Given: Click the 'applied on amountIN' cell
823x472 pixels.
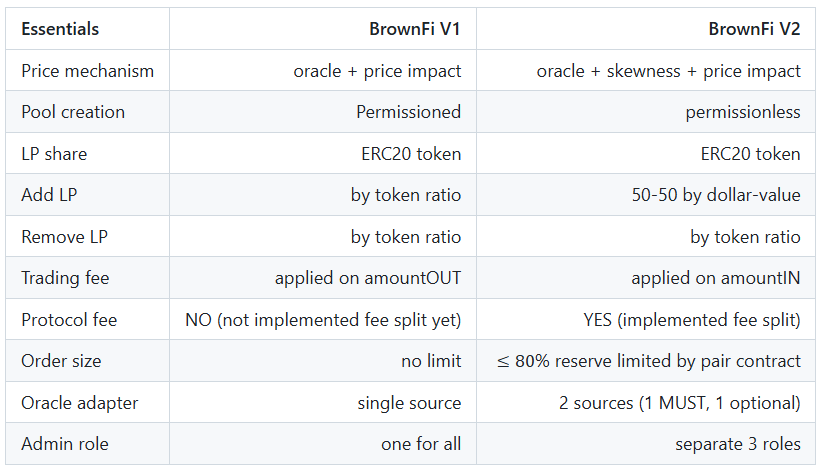Looking at the screenshot, I should click(716, 278).
